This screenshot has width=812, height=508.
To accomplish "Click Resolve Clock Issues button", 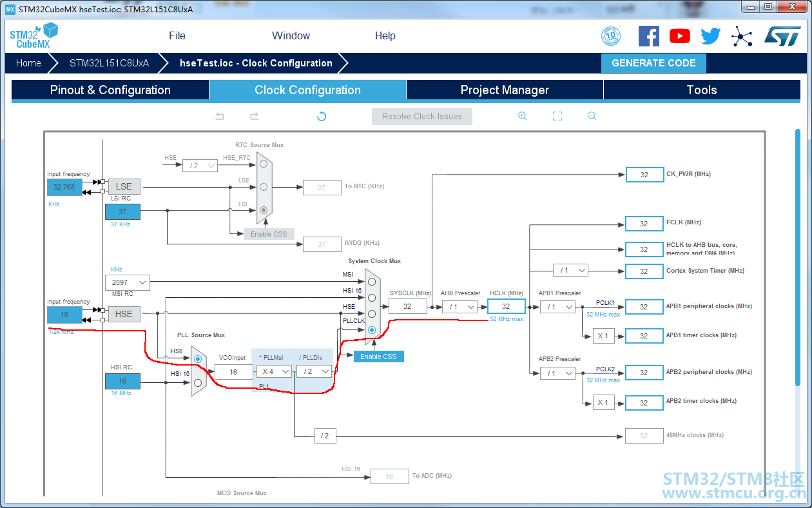I will [x=422, y=116].
